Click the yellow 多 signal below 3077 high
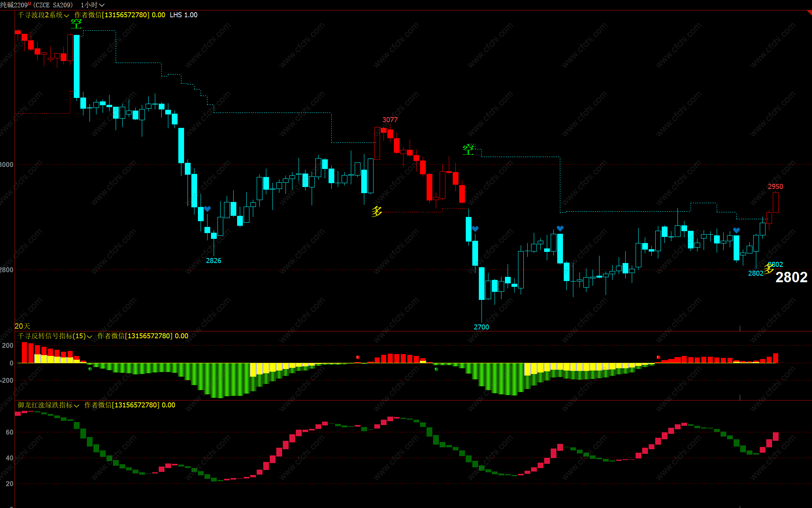Image resolution: width=812 pixels, height=508 pixels. 377,211
